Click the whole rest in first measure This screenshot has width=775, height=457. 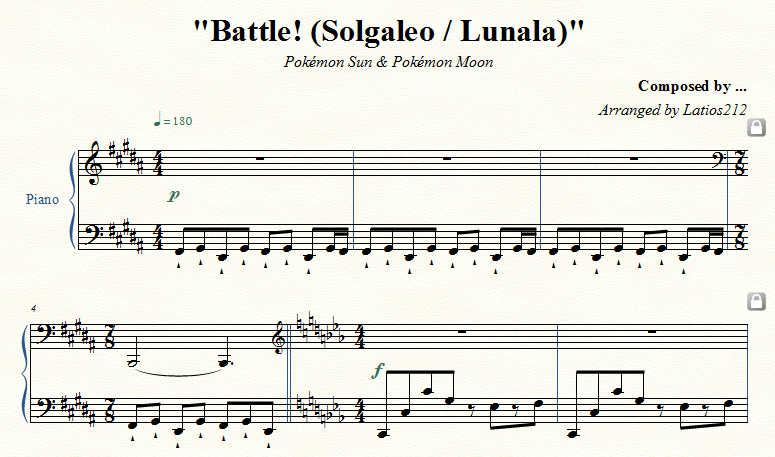260,159
